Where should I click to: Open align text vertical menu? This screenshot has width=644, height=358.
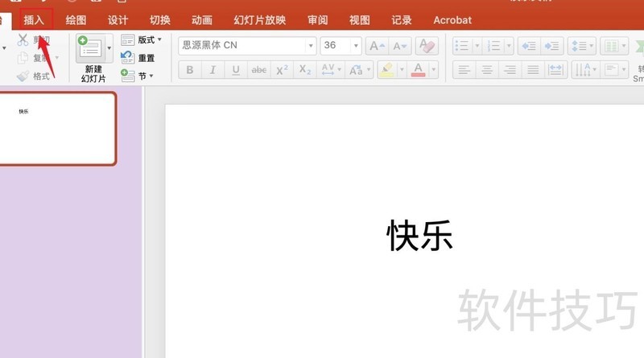614,70
